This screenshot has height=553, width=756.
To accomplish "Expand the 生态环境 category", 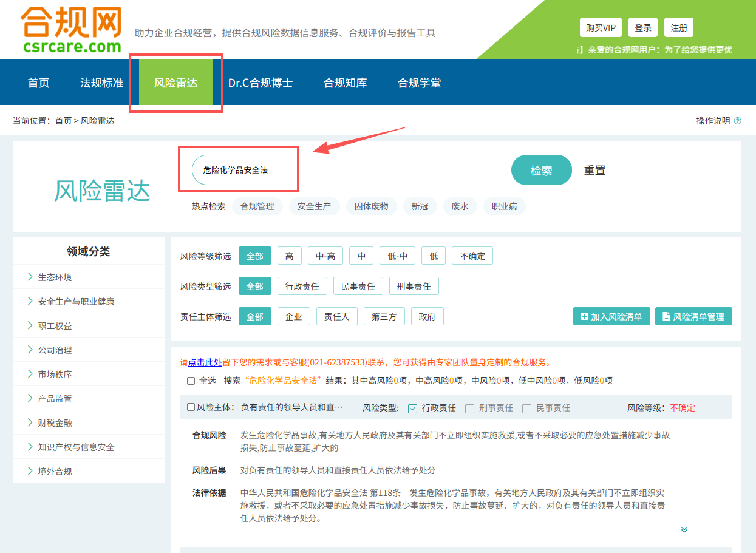I will pos(55,277).
